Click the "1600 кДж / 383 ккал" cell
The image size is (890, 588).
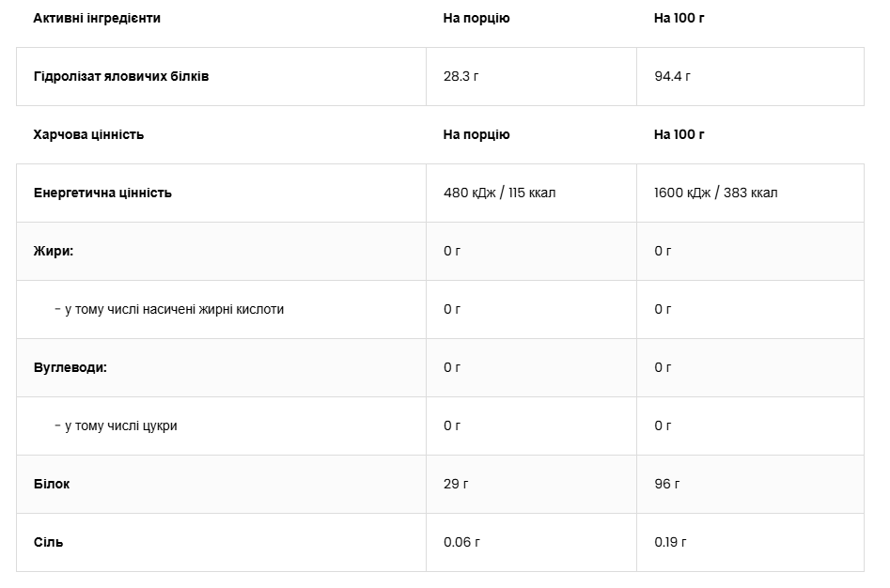[x=716, y=193]
